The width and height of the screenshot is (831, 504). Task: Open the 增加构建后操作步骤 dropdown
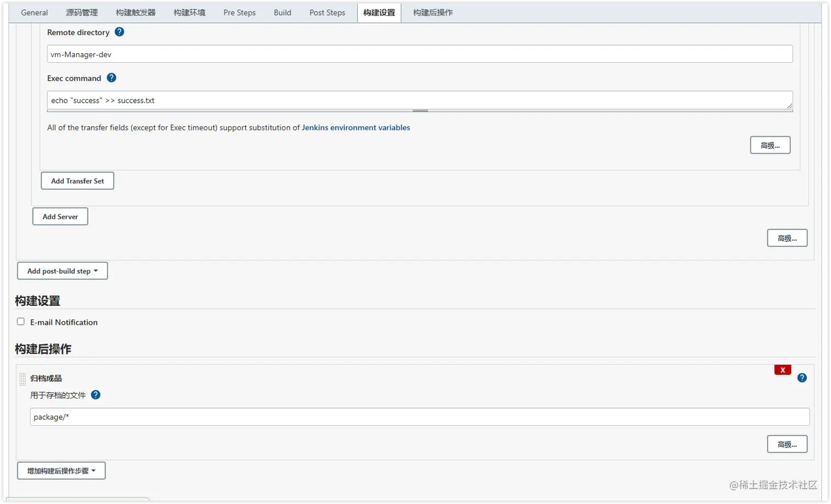[62, 470]
